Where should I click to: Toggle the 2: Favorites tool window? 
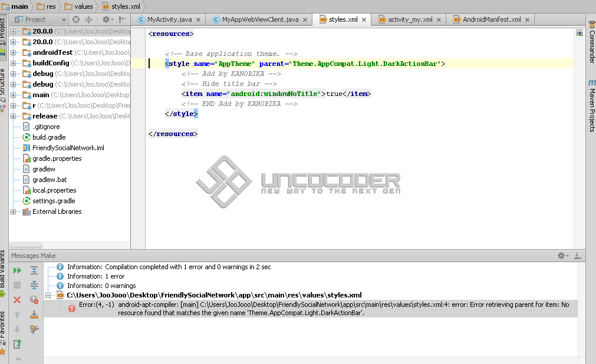pyautogui.click(x=3, y=333)
